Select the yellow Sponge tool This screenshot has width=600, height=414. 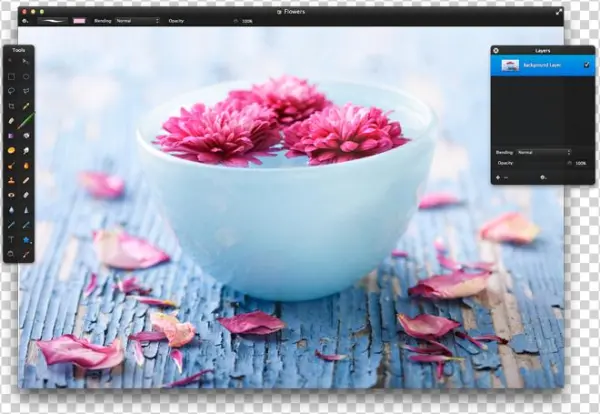[x=11, y=150]
